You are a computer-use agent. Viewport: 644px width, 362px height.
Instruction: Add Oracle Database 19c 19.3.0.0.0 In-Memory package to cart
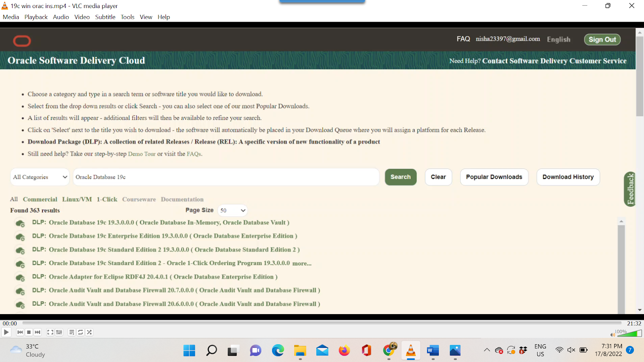(x=20, y=223)
